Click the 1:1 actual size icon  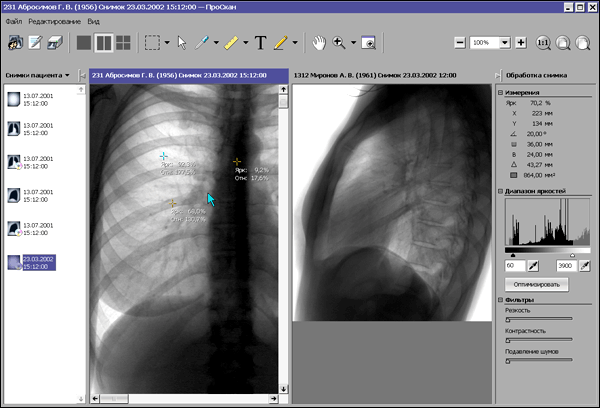point(544,43)
